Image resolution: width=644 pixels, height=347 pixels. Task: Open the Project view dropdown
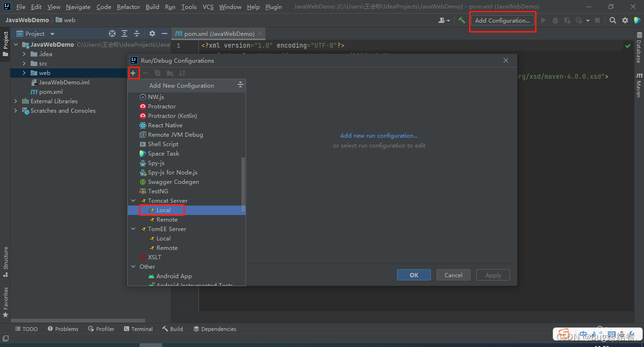(x=52, y=34)
